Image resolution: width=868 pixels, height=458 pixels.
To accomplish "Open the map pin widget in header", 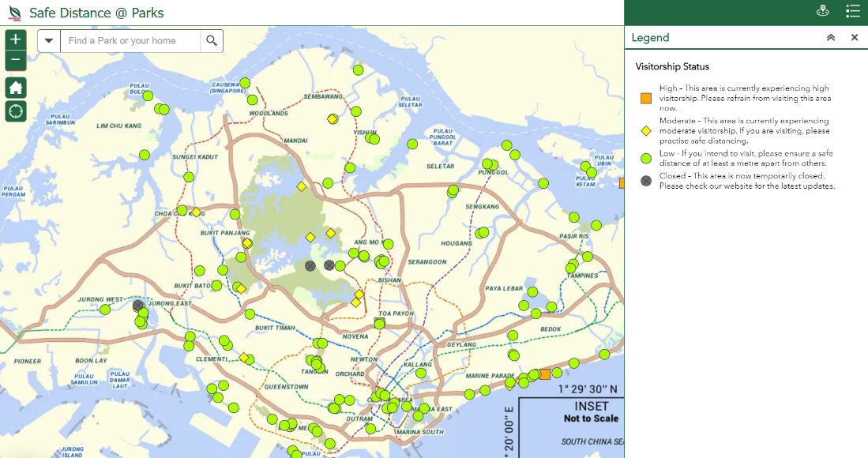I will click(823, 11).
